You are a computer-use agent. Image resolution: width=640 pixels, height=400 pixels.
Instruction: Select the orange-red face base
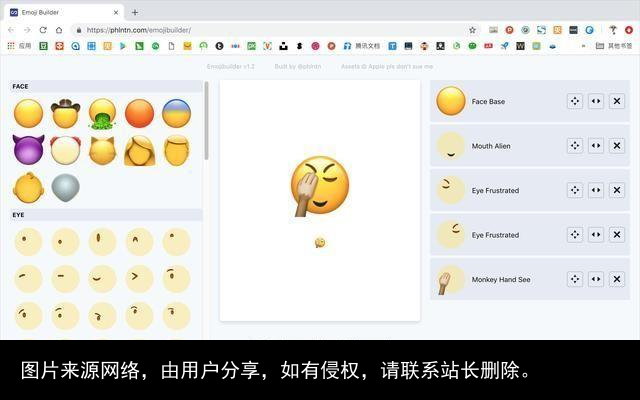pos(139,113)
